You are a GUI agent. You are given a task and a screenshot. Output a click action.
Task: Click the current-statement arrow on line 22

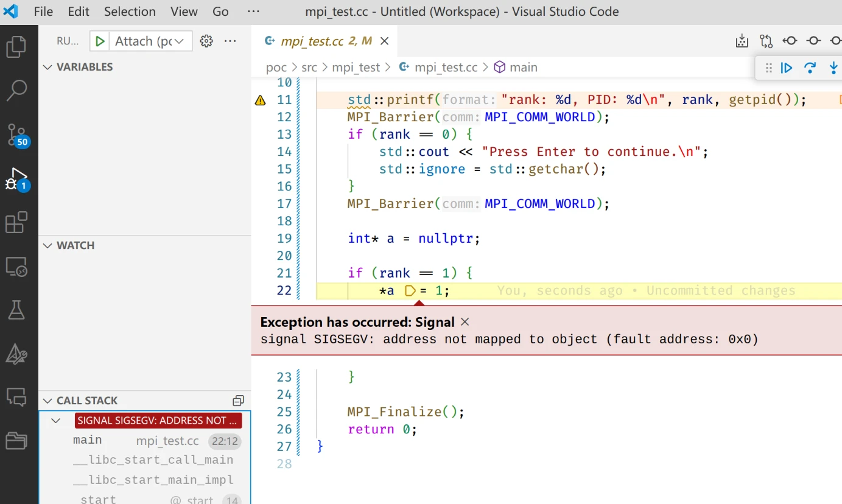point(410,291)
